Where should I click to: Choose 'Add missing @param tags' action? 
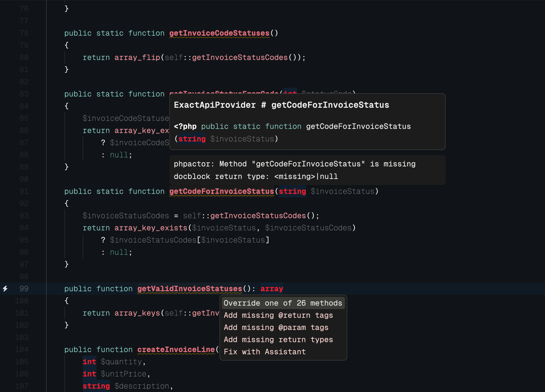[x=283, y=327]
